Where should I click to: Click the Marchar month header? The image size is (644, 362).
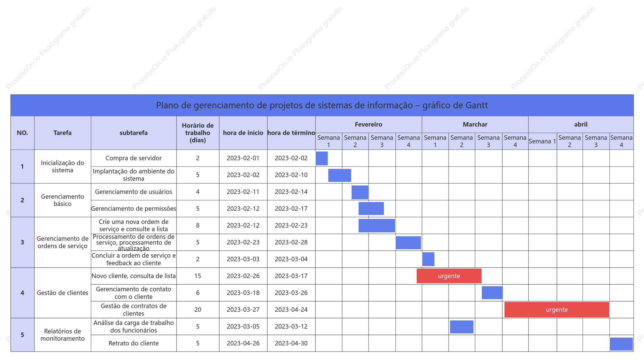pos(475,124)
